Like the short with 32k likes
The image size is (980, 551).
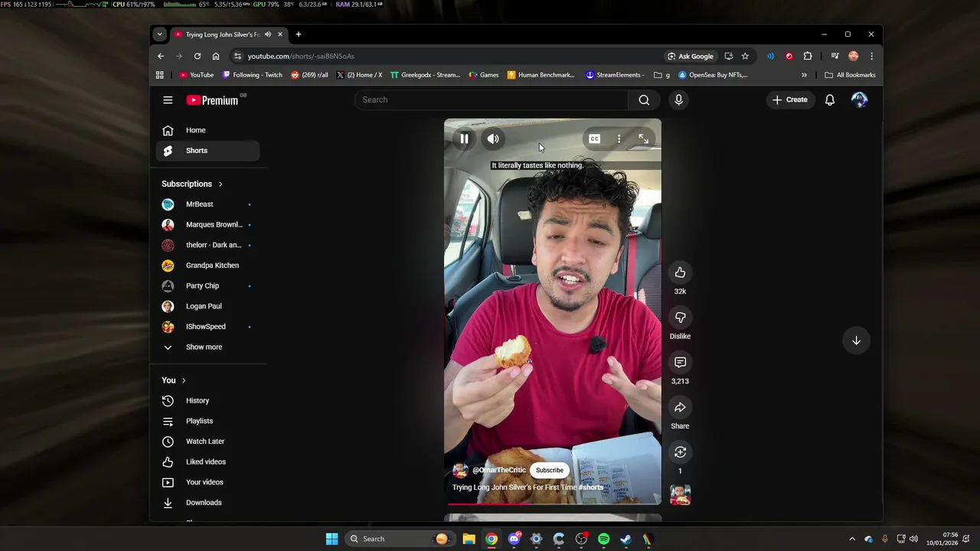(x=680, y=272)
